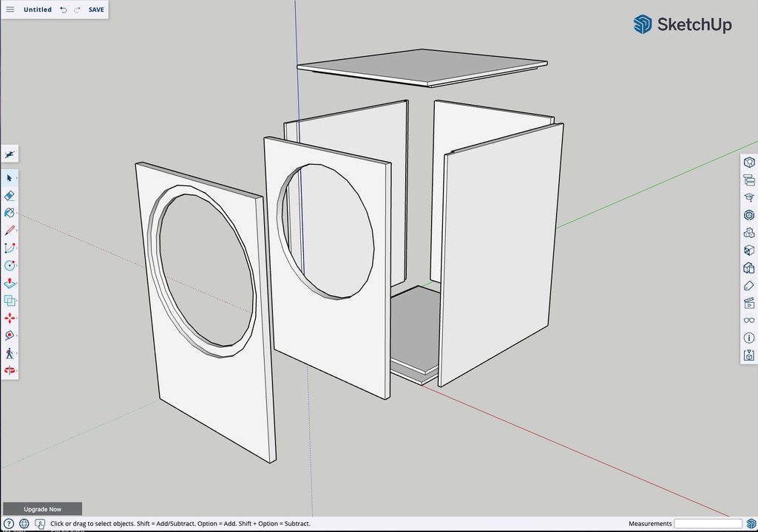Open the Help question-mark icon
The height and width of the screenshot is (532, 758).
click(9, 524)
